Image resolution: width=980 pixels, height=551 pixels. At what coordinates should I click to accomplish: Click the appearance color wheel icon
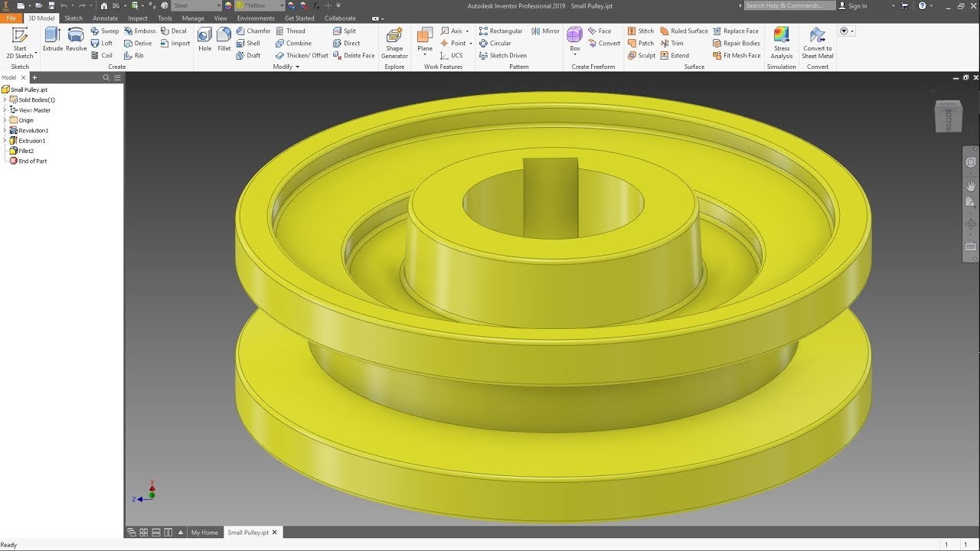coord(228,5)
